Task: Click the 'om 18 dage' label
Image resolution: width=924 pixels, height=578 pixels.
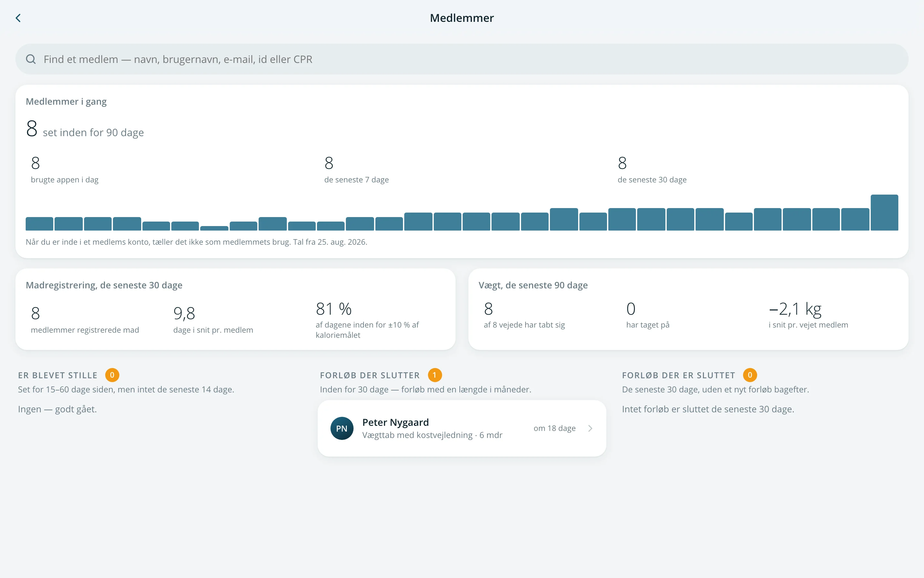Action: pyautogui.click(x=554, y=428)
